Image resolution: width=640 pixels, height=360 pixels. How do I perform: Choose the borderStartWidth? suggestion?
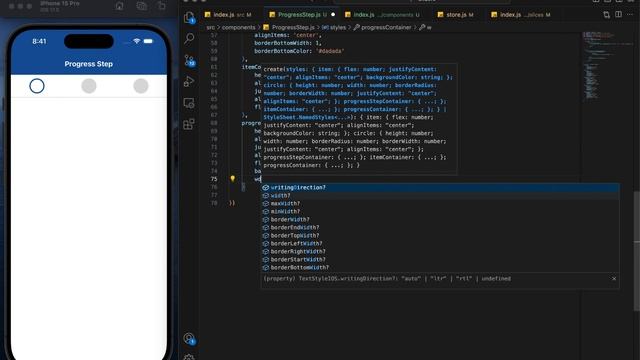tap(440, 259)
